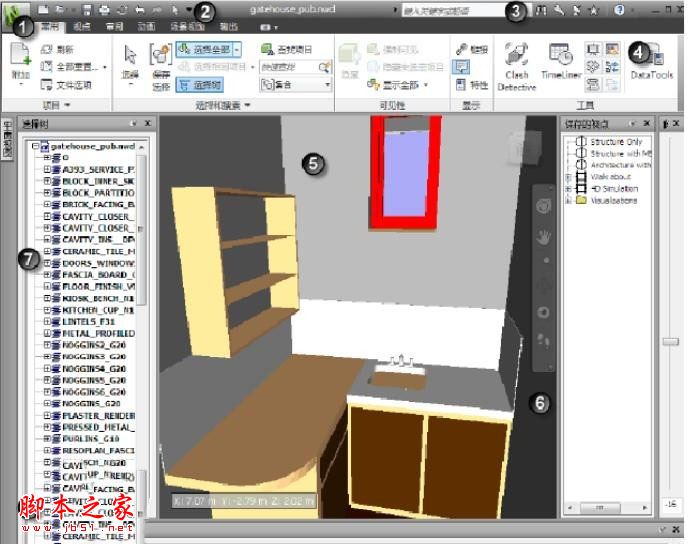Image resolution: width=695 pixels, height=544 pixels.
Task: Switch to the Home (常用) ribbon tab
Action: click(50, 27)
